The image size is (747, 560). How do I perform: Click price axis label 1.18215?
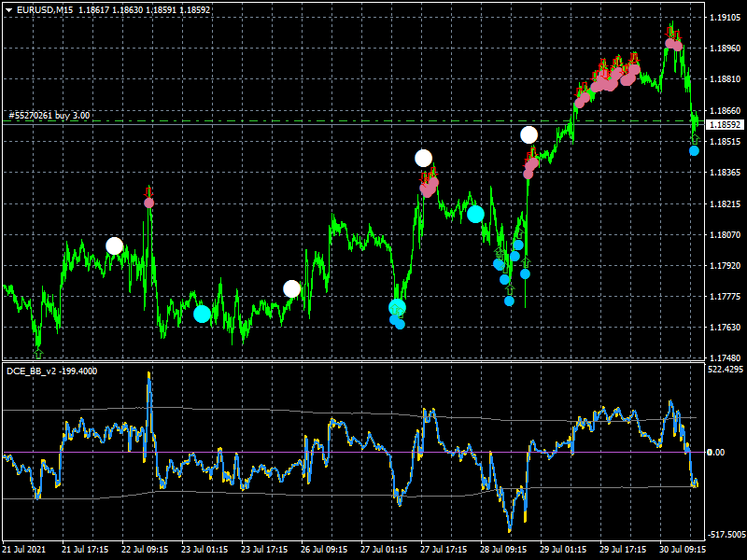point(726,203)
